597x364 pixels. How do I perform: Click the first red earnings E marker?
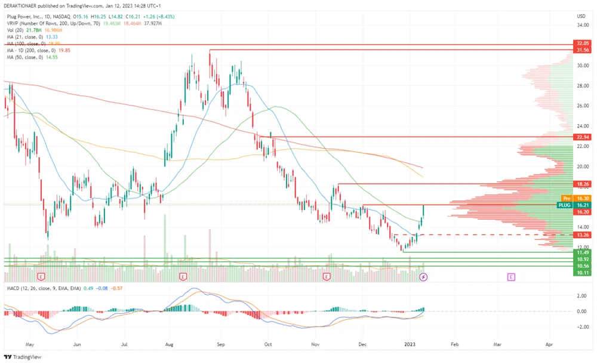point(41,277)
